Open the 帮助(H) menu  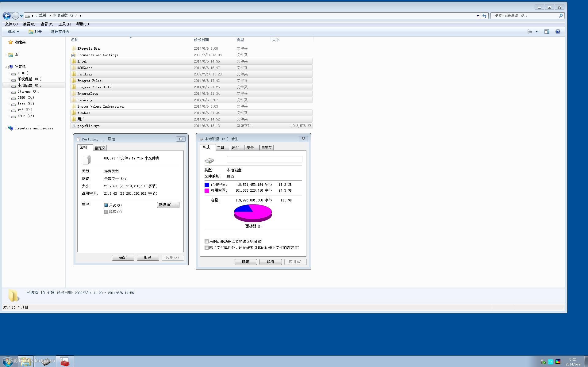tap(83, 24)
